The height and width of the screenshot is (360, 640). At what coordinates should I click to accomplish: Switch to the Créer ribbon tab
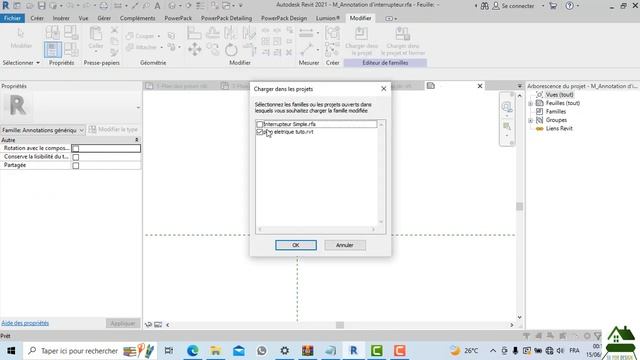pyautogui.click(x=37, y=18)
